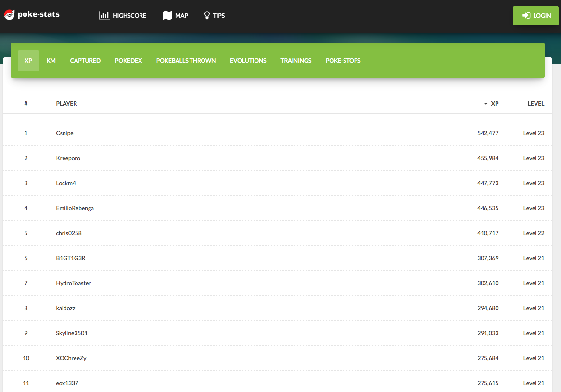Click the Tips lightbulb icon

pos(206,15)
